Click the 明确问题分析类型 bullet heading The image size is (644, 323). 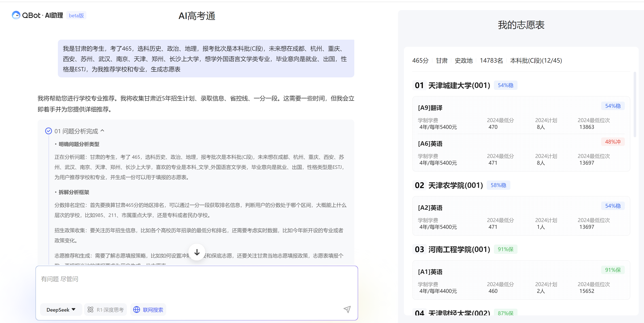(79, 144)
